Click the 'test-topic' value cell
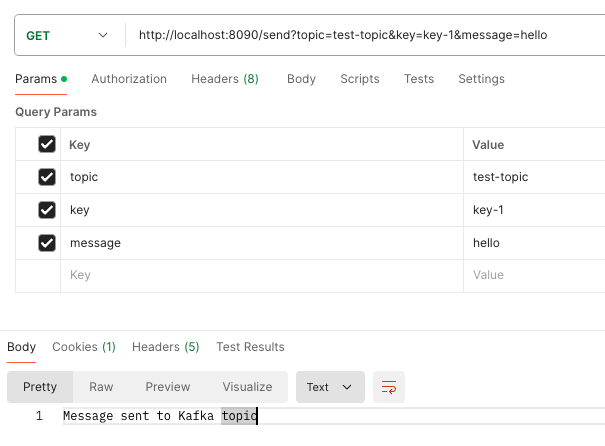The image size is (605, 446). coord(534,177)
